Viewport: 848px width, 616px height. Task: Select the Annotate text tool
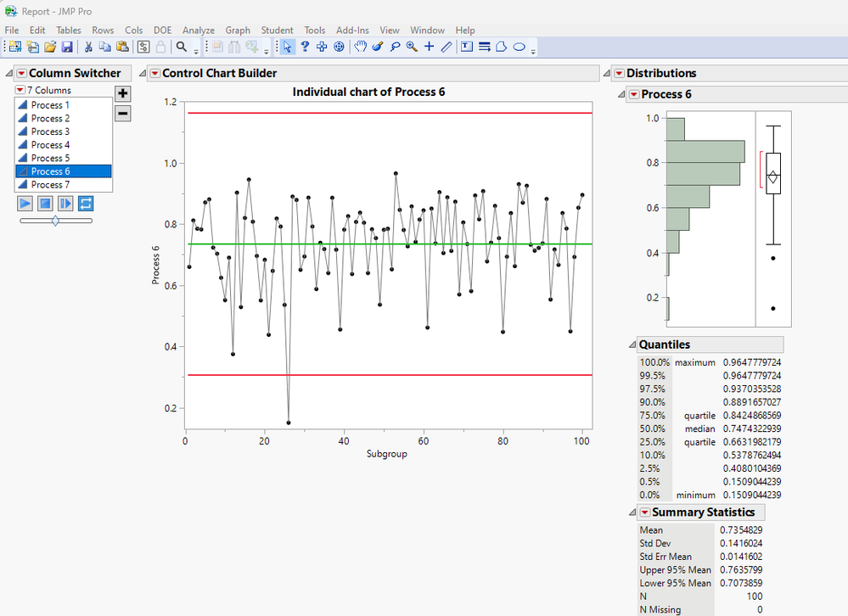466,47
